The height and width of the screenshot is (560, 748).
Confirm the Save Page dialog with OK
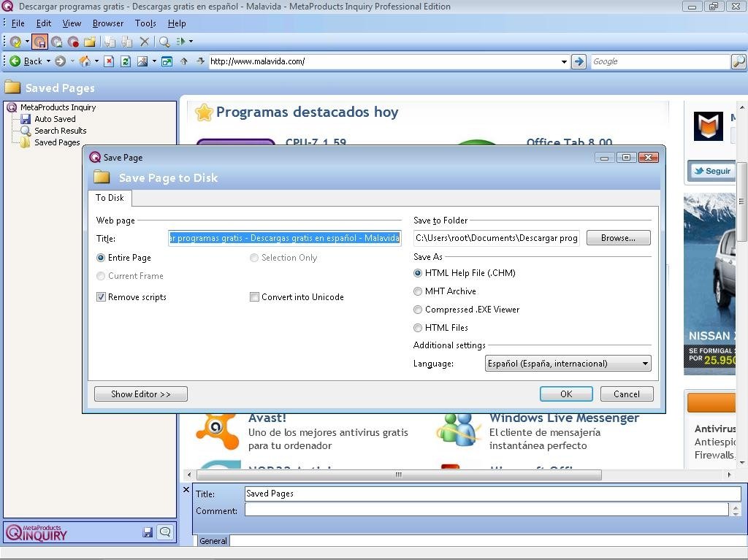coord(566,394)
